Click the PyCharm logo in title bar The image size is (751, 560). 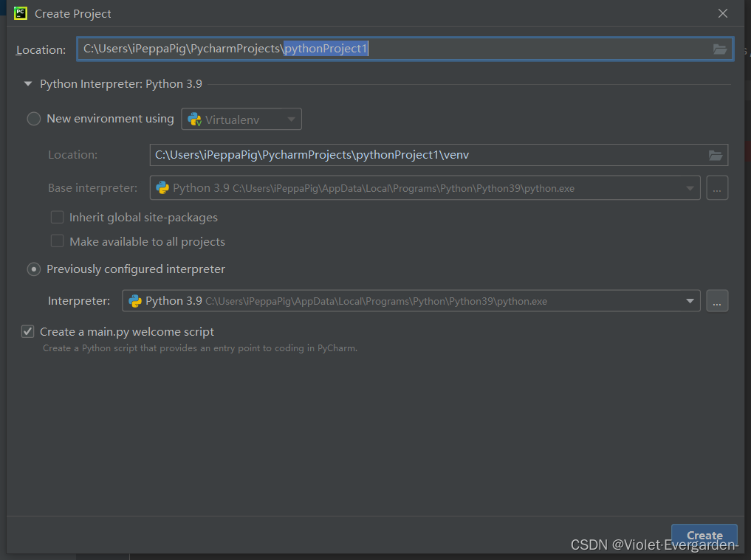pyautogui.click(x=21, y=13)
